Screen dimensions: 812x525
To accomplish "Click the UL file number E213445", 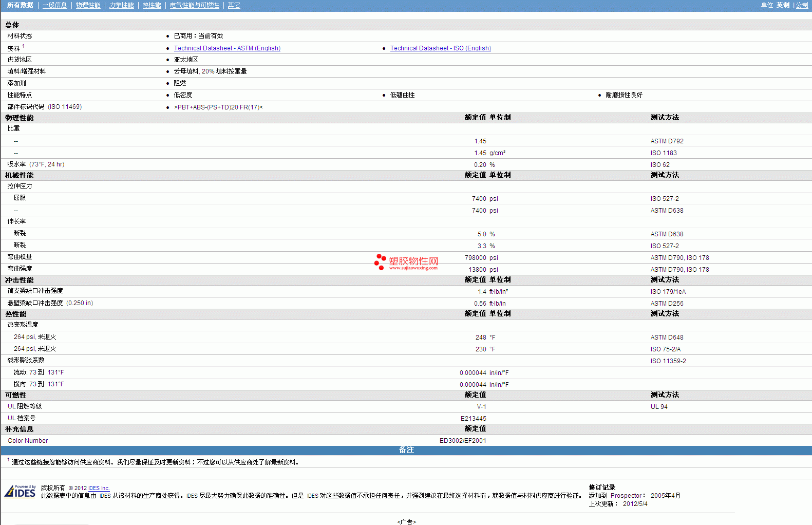I will [x=473, y=419].
